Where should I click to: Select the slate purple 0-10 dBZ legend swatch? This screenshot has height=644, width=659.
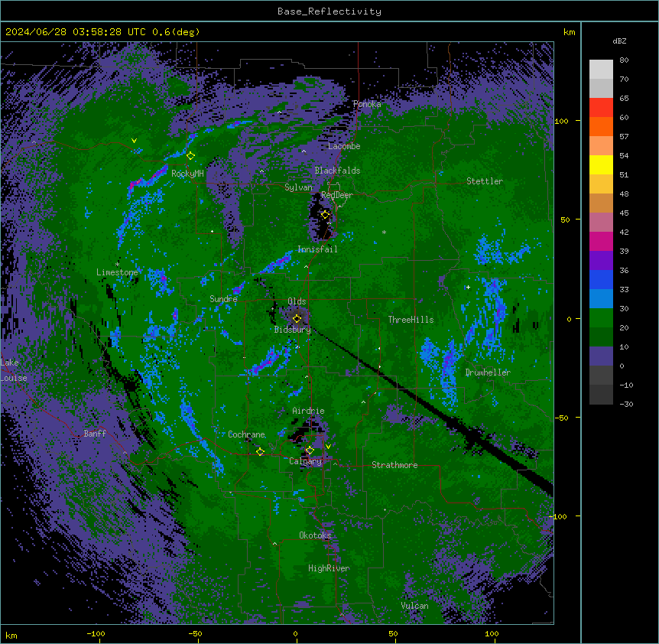coord(601,356)
